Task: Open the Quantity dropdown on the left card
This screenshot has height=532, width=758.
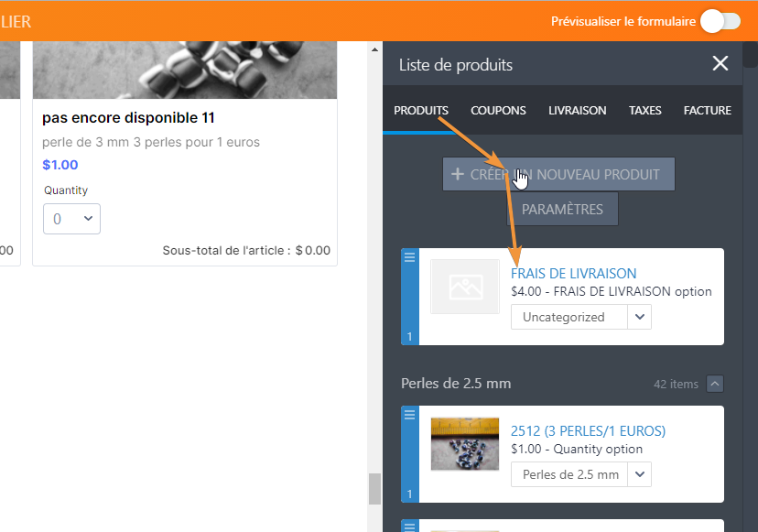Action: tap(71, 218)
